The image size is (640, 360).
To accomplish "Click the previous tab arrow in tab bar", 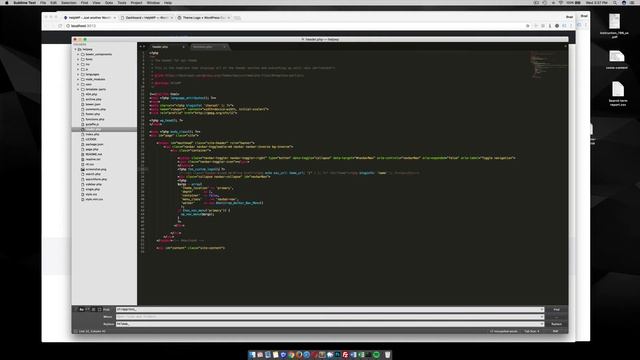I will pos(140,47).
